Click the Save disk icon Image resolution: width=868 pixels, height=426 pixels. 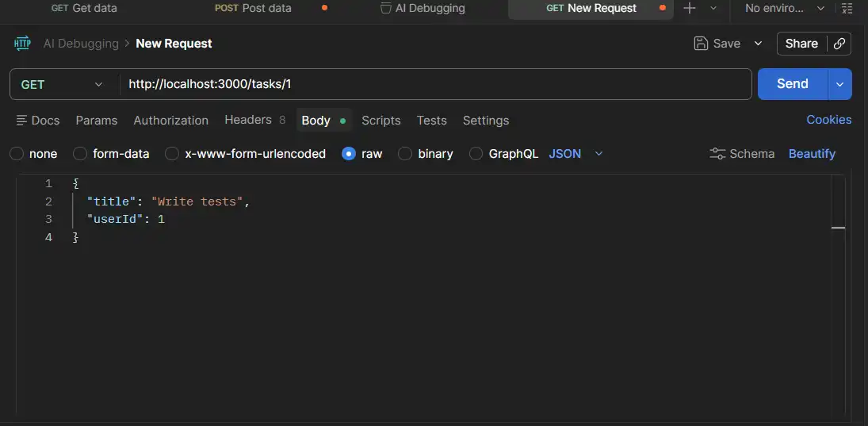[x=701, y=44]
